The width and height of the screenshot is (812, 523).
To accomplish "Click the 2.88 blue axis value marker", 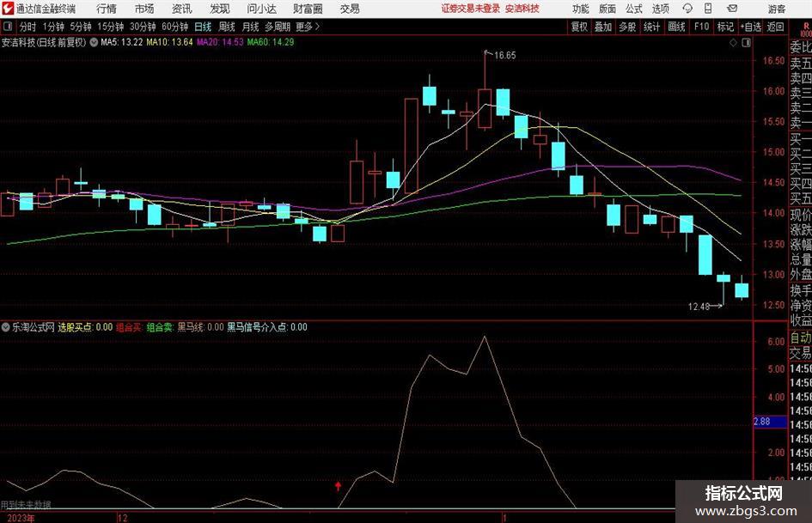I will coord(770,422).
